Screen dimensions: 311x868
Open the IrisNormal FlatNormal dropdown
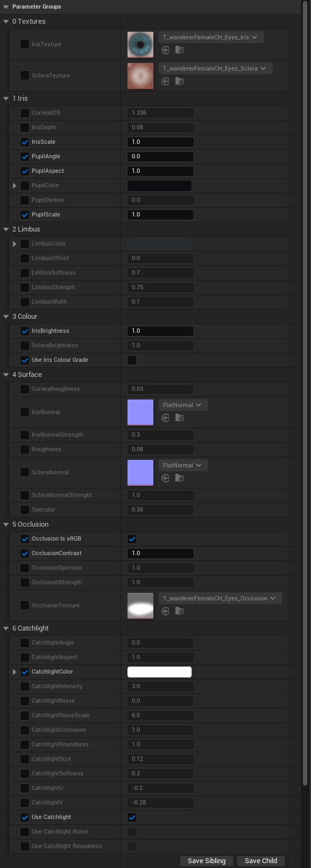click(x=183, y=405)
